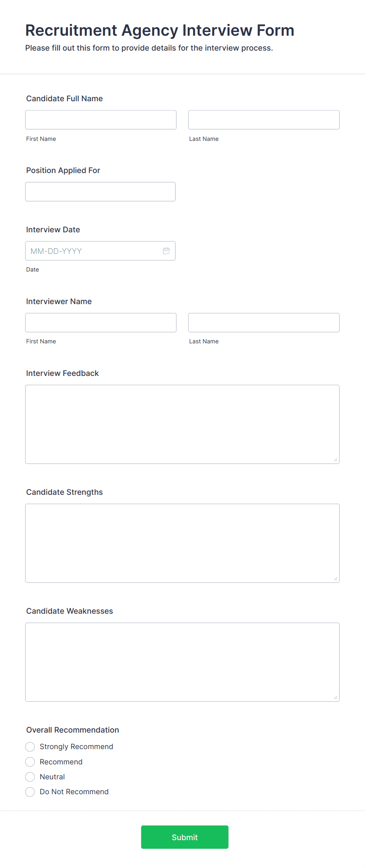This screenshot has width=365, height=868.
Task: Focus the candidate First Name field
Action: coord(101,120)
